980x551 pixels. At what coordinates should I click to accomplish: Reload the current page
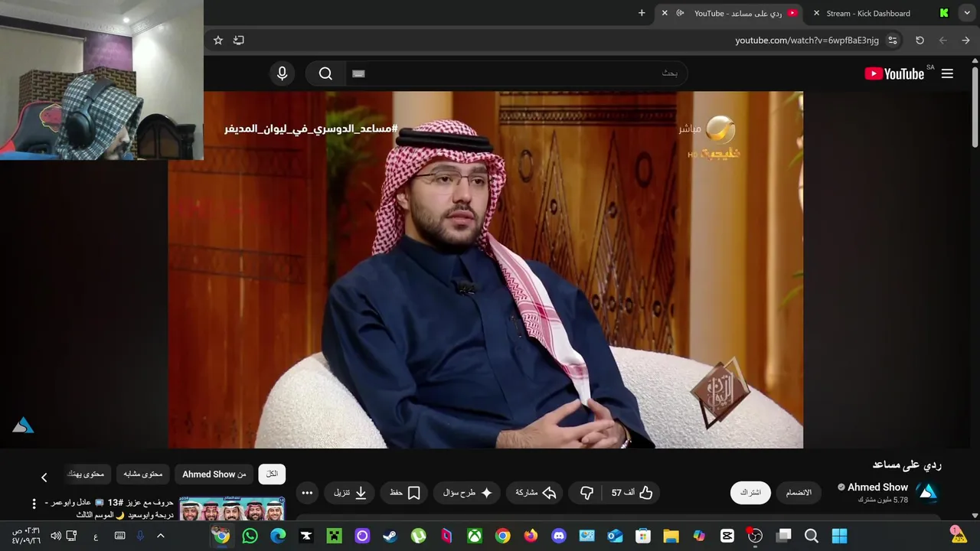920,40
